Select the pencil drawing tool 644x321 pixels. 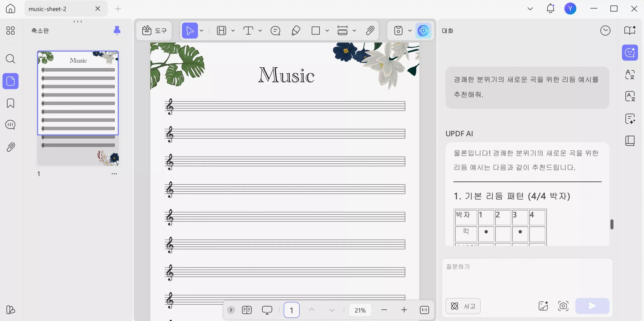click(296, 31)
